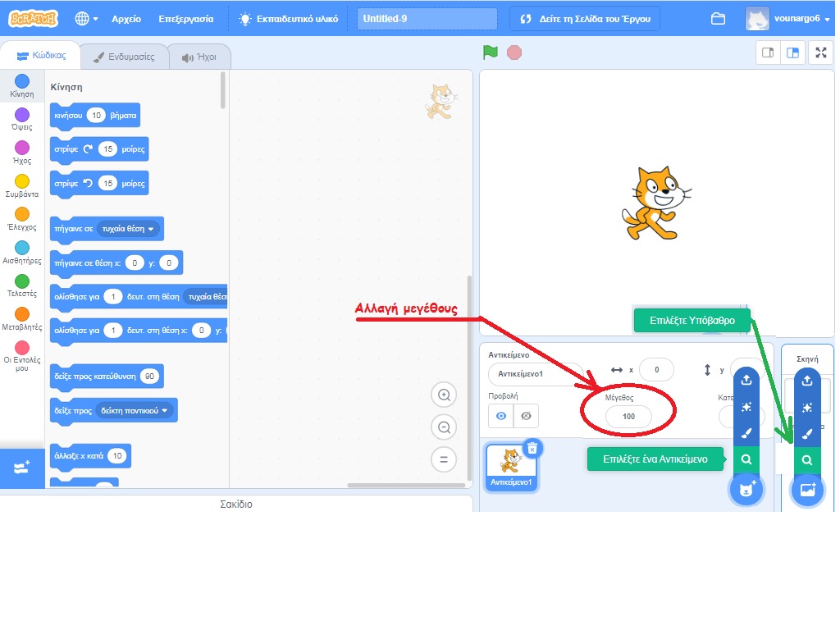This screenshot has height=630, width=840.
Task: Open the Αρχείο menu
Action: [x=126, y=18]
